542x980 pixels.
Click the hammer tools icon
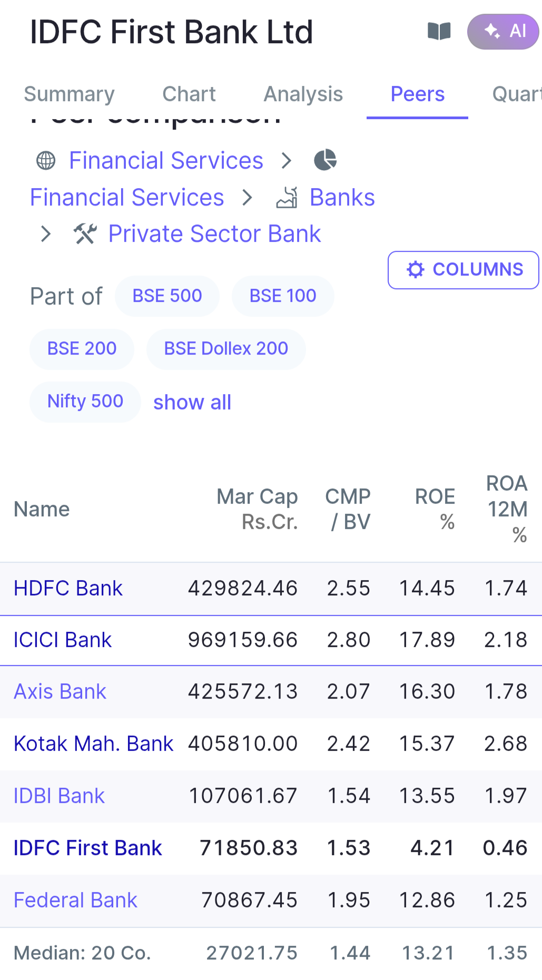pos(85,234)
